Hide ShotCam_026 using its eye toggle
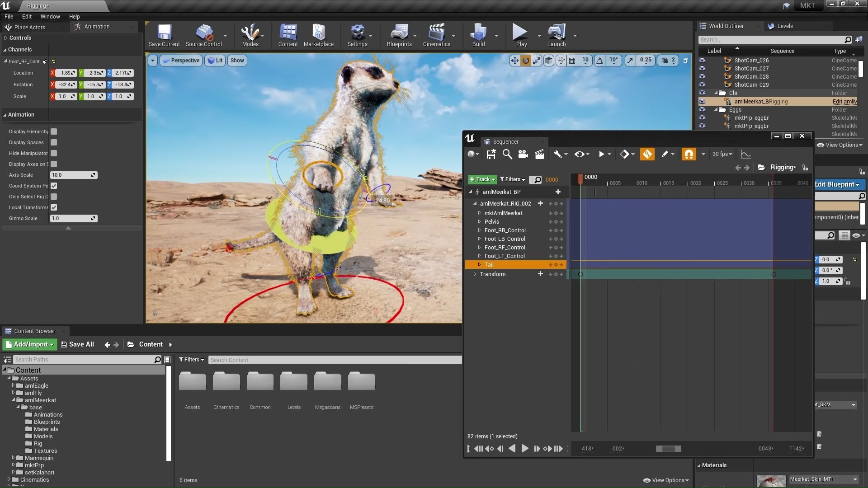 703,60
